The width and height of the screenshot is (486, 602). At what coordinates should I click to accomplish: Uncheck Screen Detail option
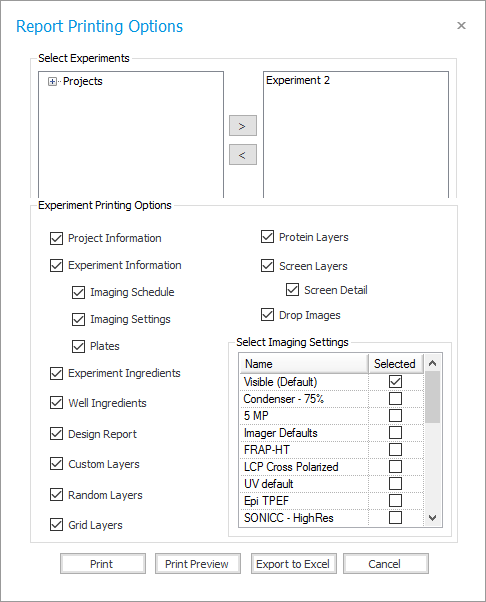pyautogui.click(x=292, y=289)
